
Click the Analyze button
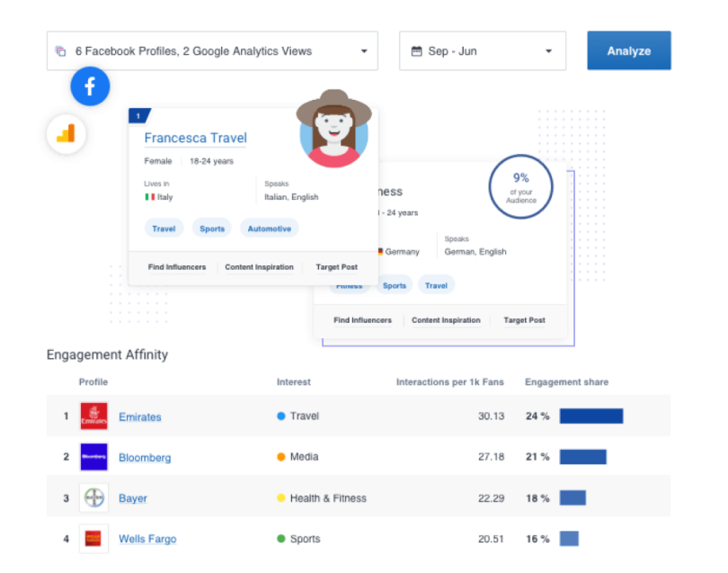click(x=628, y=50)
